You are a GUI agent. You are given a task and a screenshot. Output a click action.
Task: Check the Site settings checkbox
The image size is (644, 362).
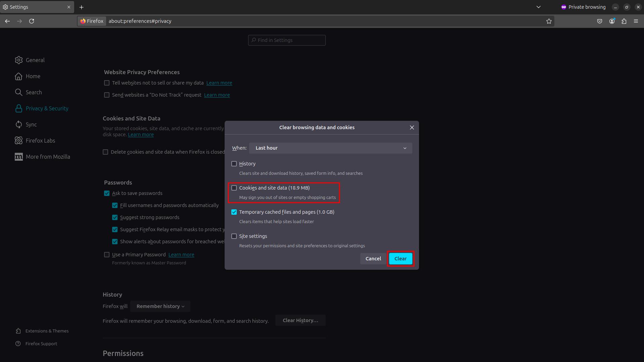click(234, 236)
